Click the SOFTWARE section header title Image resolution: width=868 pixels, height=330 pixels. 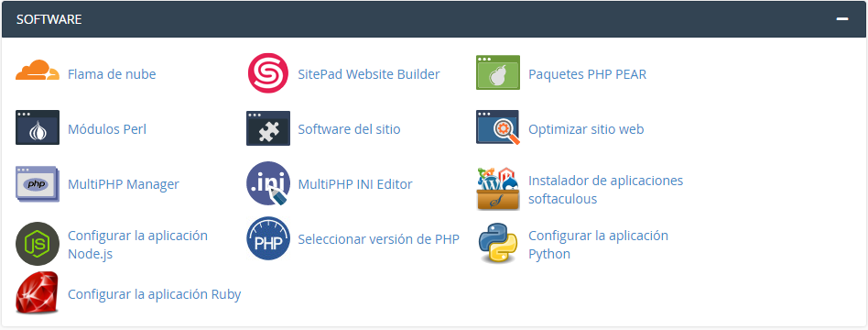coord(49,19)
